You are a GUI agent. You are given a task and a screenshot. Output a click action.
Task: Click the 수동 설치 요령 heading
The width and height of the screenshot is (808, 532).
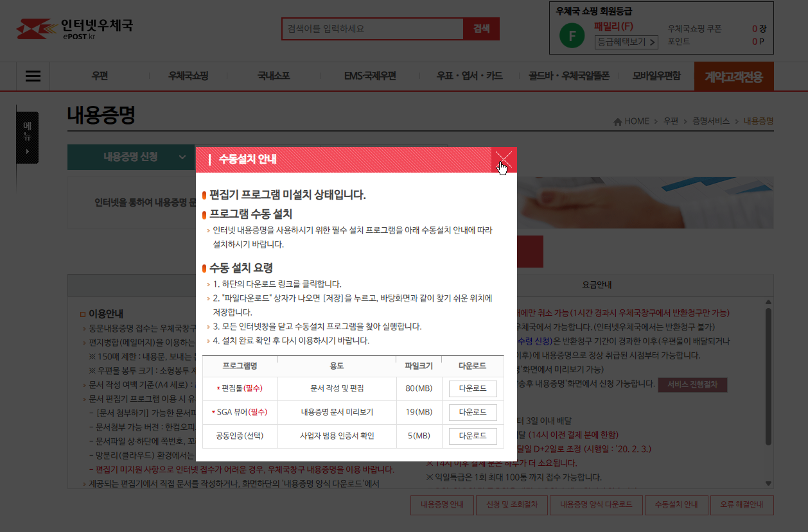coord(242,268)
